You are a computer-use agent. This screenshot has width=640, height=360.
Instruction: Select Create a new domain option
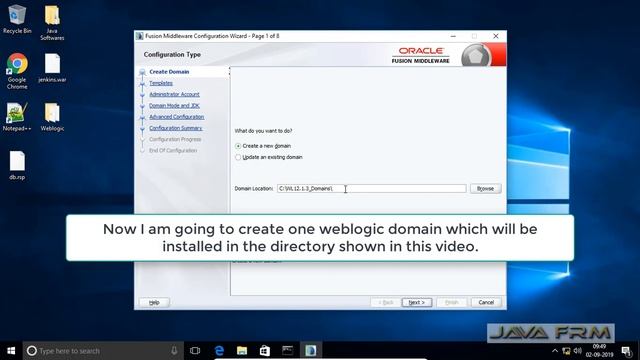[263, 146]
